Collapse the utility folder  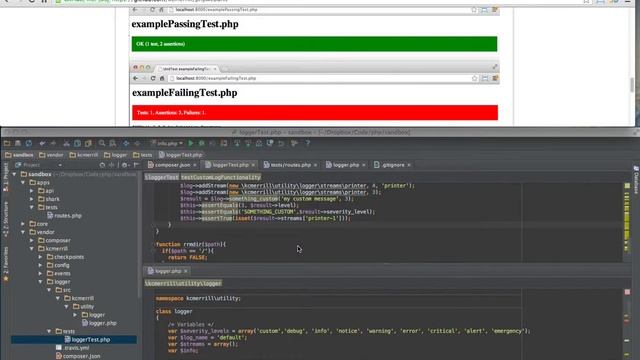pyautogui.click(x=67, y=307)
